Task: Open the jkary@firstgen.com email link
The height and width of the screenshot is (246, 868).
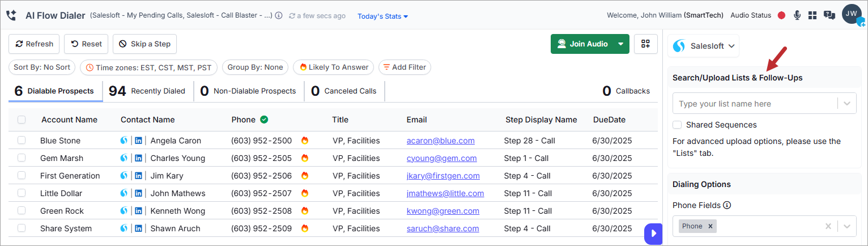Action: (x=443, y=176)
